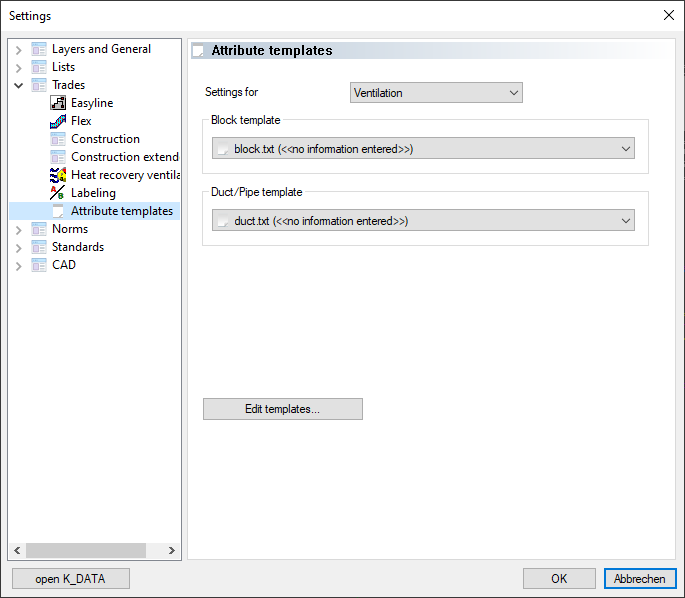Click the Flex icon
Screen dimensions: 685x598
[58, 121]
